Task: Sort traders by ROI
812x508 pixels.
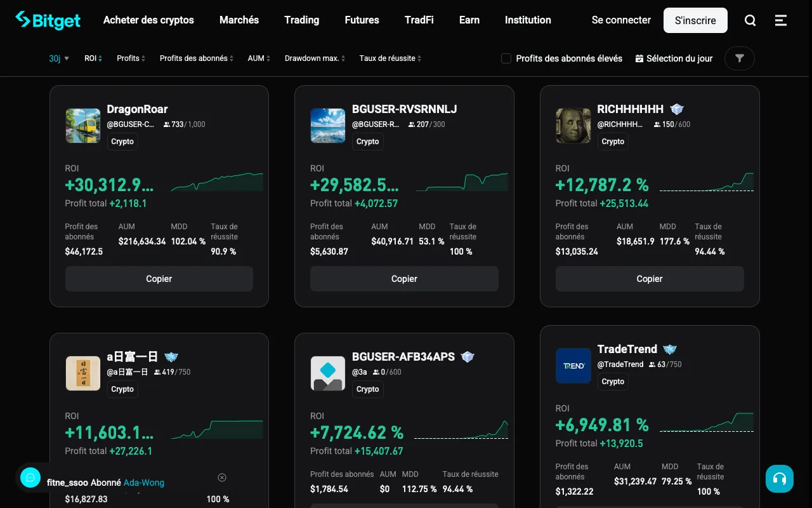Action: click(x=93, y=58)
